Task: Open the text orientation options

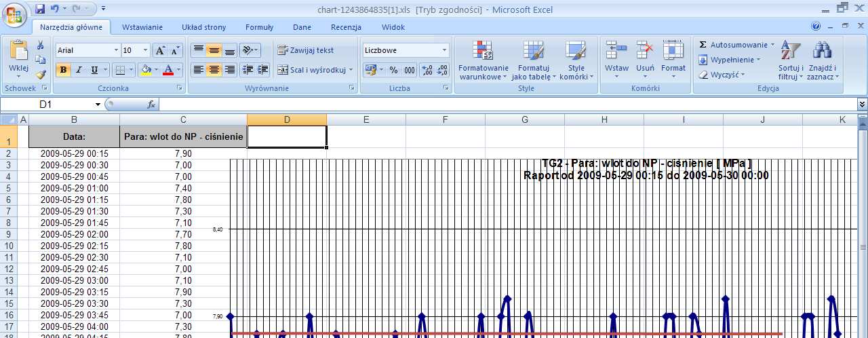Action: tap(250, 50)
